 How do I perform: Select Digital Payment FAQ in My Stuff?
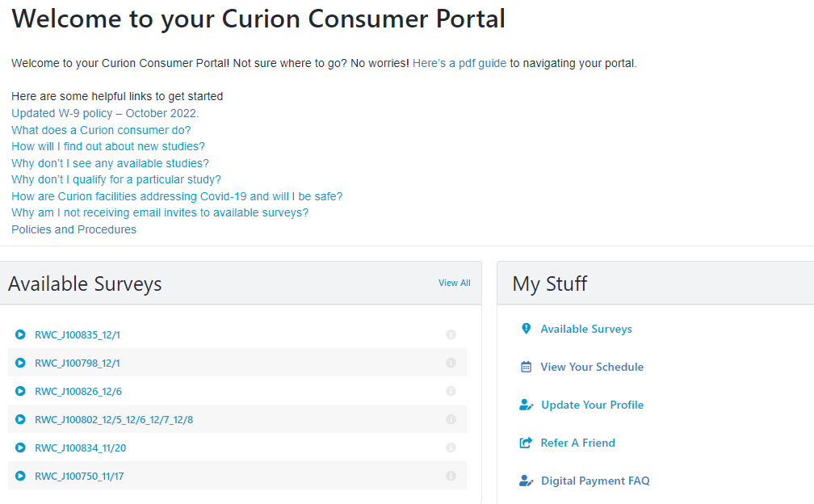click(595, 481)
